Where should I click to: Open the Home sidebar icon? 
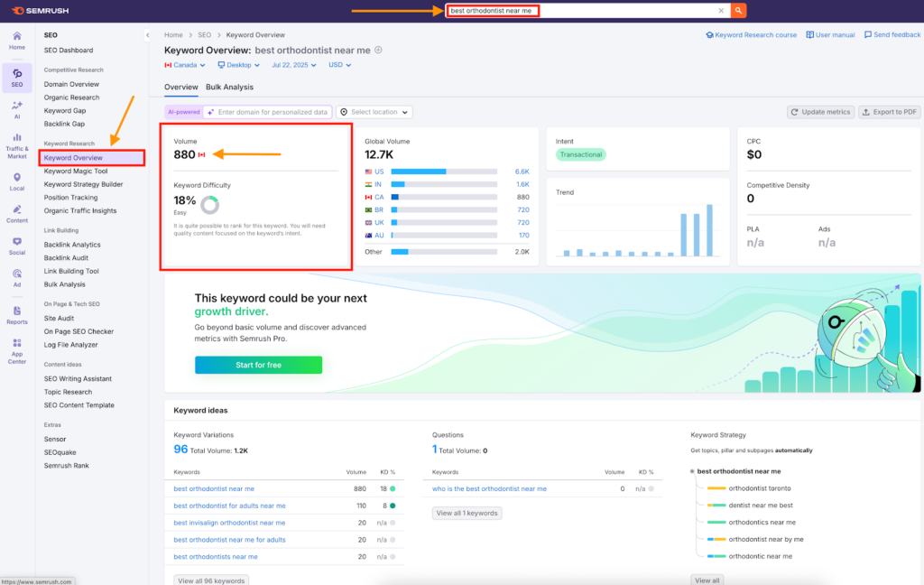point(17,41)
